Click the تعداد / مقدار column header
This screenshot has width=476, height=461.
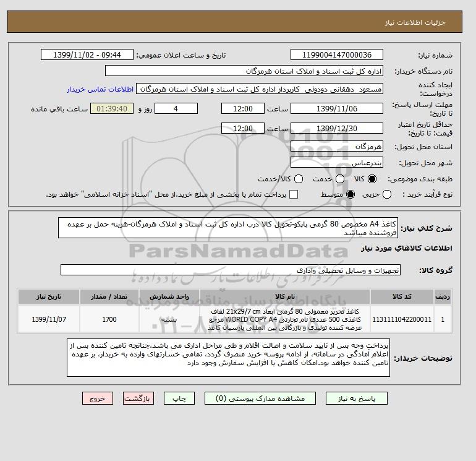tap(109, 296)
